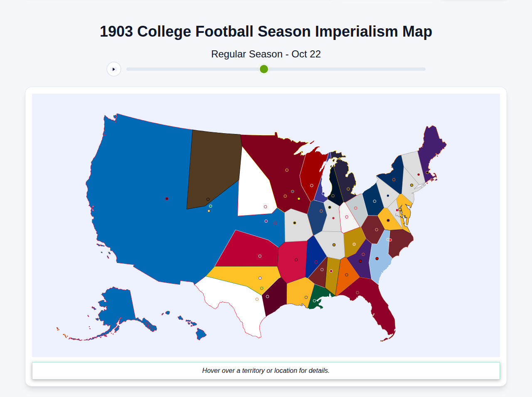Click the team dot inside the Texas outline

coord(257,299)
